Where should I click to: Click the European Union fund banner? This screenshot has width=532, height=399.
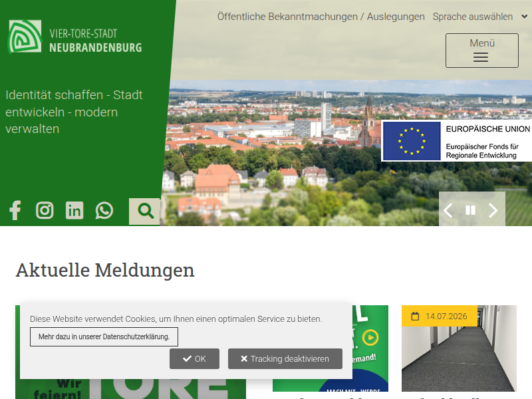(x=456, y=140)
